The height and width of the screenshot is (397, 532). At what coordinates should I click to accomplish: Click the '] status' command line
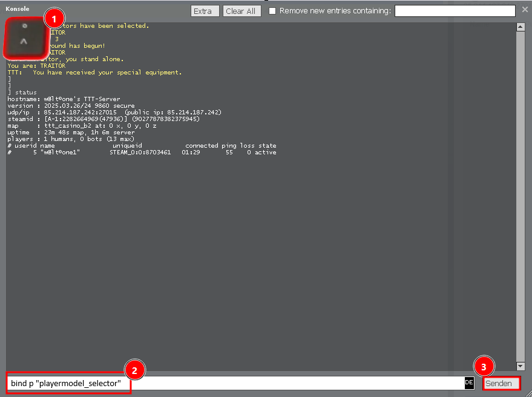(x=22, y=93)
